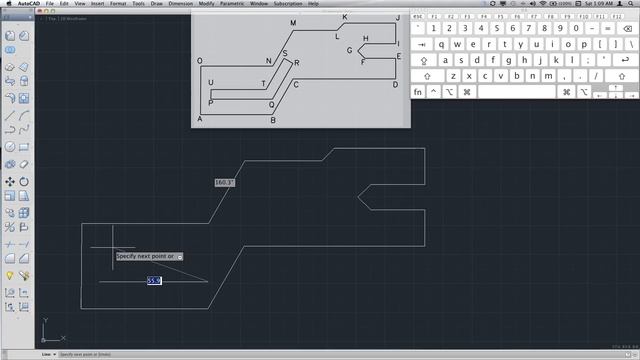
Task: Click the highlighted 55.9 distance input field
Action: [x=154, y=280]
